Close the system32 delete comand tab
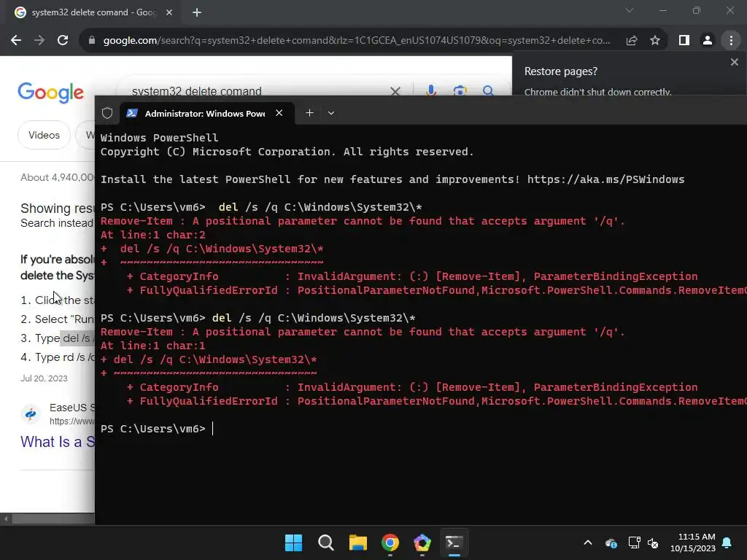The image size is (747, 560). click(169, 12)
